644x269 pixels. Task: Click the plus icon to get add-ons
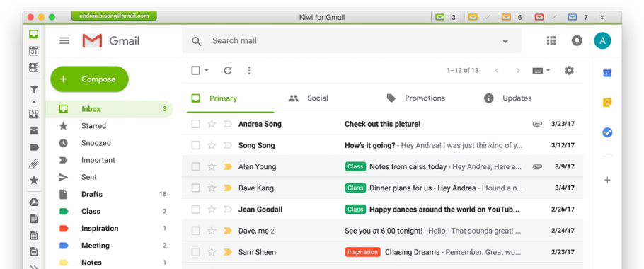pyautogui.click(x=607, y=180)
